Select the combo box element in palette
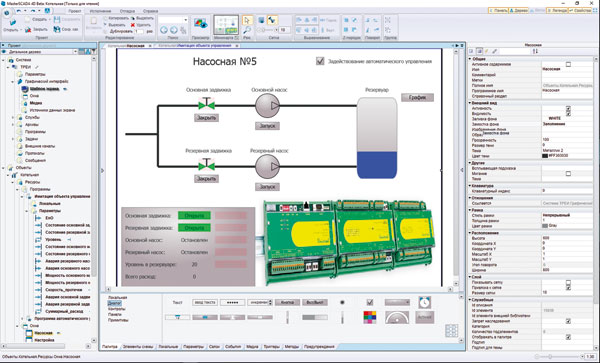The width and height of the screenshot is (600, 363). click(x=397, y=302)
